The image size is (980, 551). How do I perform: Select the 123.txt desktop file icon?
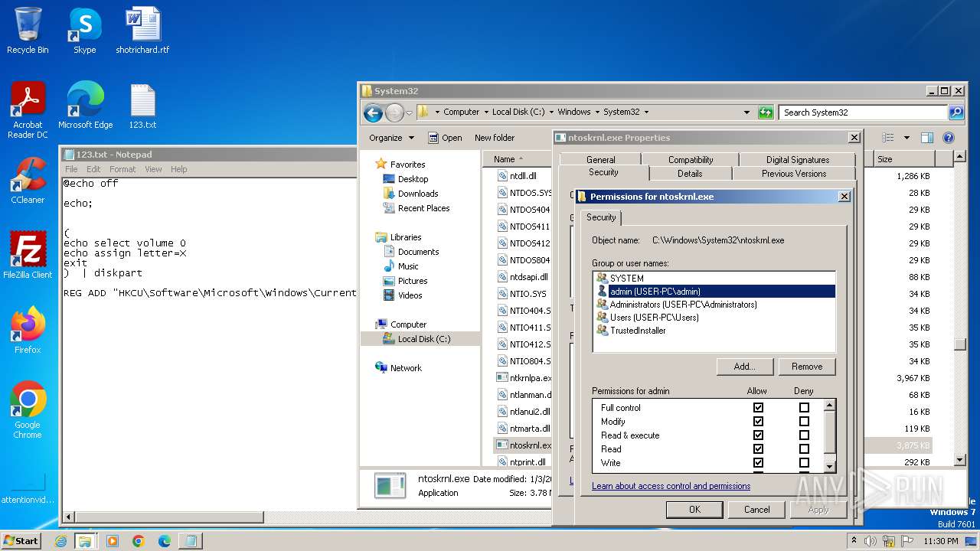(x=142, y=106)
